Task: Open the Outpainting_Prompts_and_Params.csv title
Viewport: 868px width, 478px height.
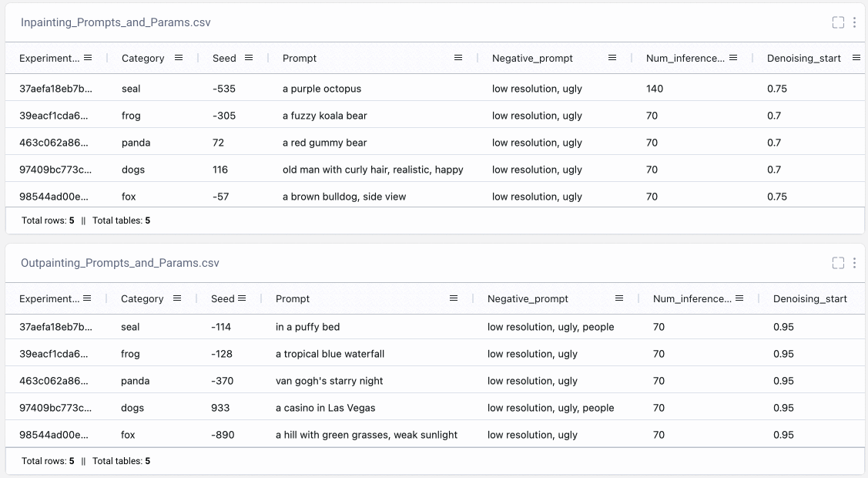Action: [x=120, y=263]
